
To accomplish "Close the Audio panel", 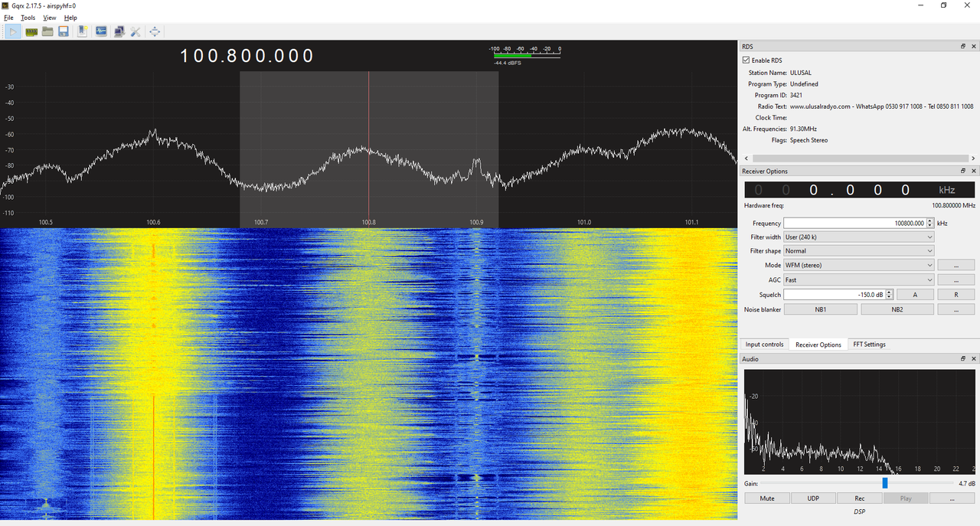I will click(x=973, y=358).
